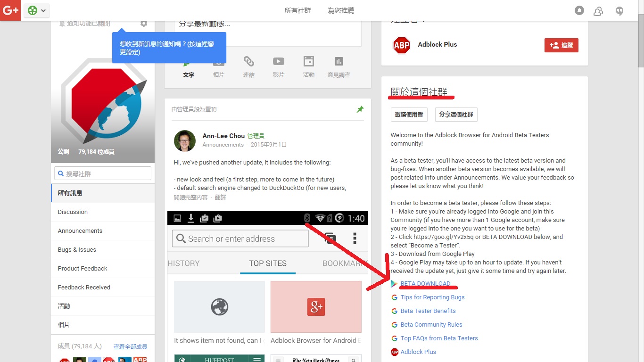This screenshot has height=362, width=644.
Task: Click the people icon in top bar
Action: click(x=598, y=11)
